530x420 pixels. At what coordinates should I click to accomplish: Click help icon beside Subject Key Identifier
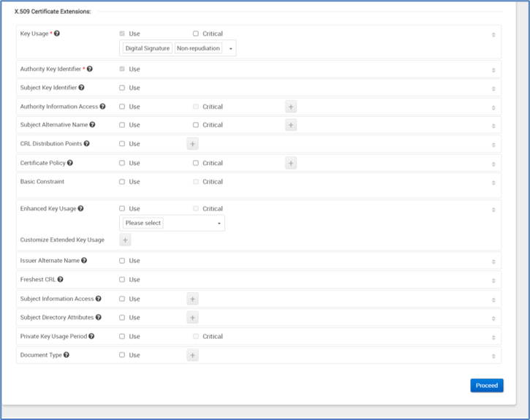coord(81,88)
